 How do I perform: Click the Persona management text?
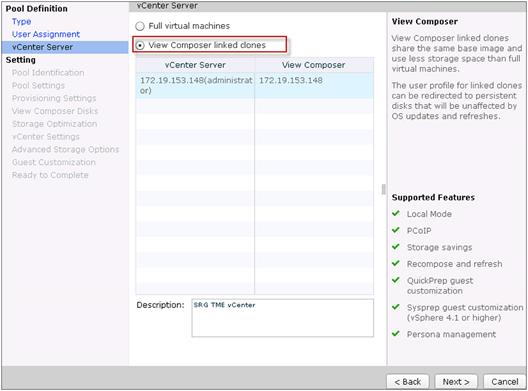[451, 334]
